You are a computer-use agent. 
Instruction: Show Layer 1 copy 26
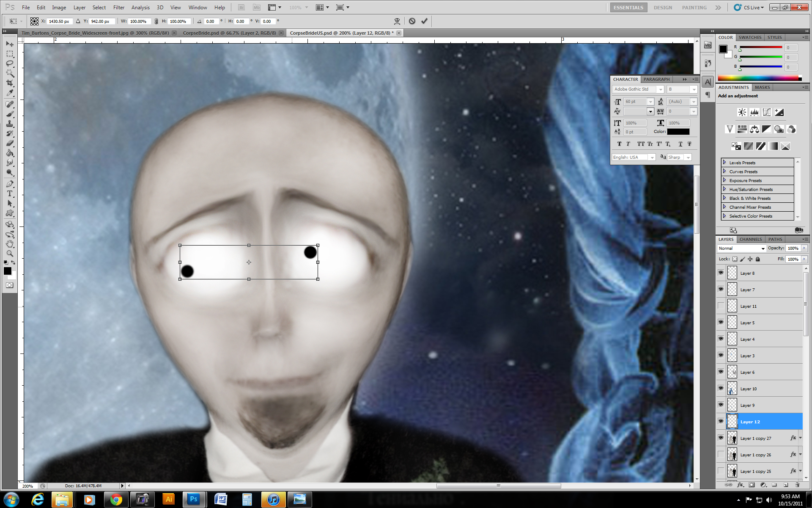pos(721,455)
